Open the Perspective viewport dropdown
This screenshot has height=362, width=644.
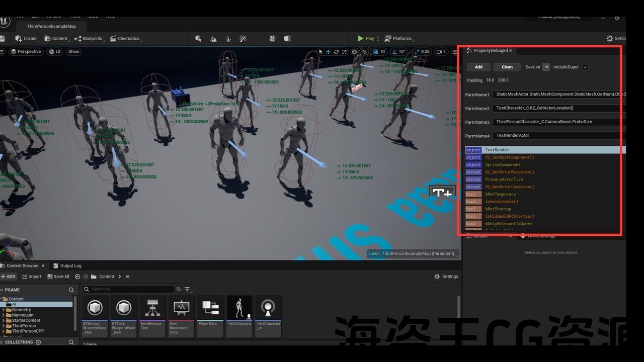[x=25, y=52]
